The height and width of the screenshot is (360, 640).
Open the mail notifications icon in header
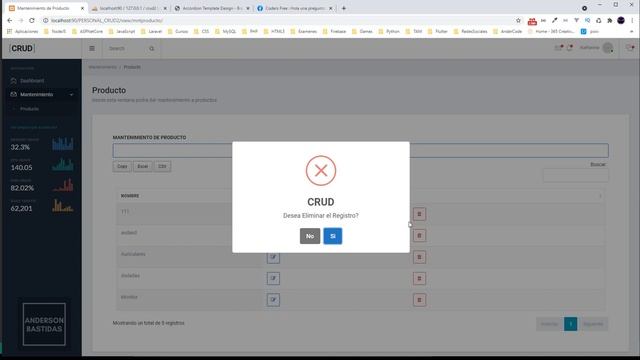(x=558, y=48)
